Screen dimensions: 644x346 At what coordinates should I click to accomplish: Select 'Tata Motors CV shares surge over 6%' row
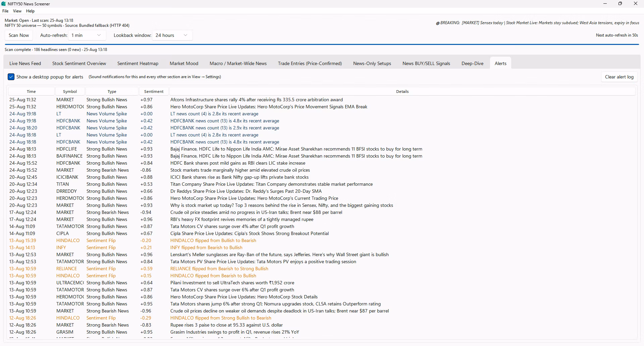322,290
